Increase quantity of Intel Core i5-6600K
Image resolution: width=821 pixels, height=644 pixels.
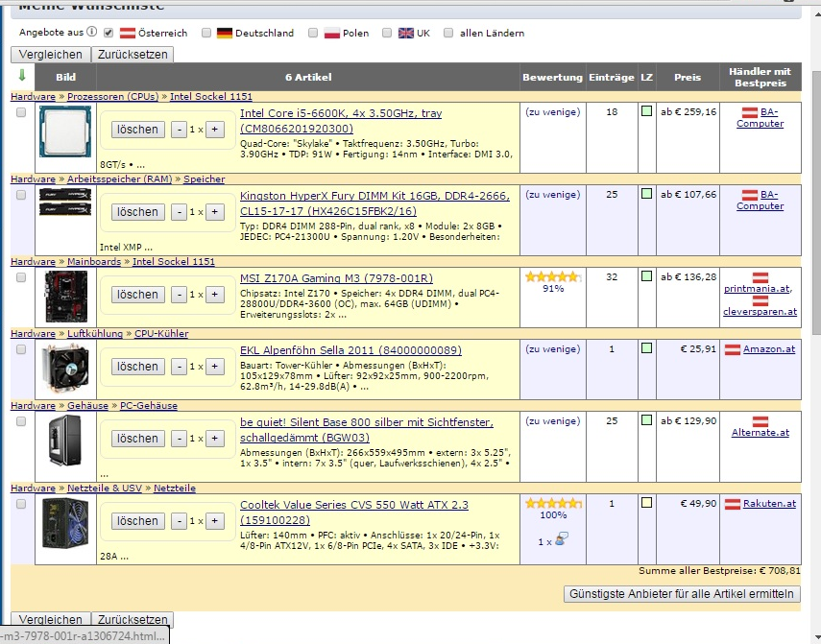[215, 130]
